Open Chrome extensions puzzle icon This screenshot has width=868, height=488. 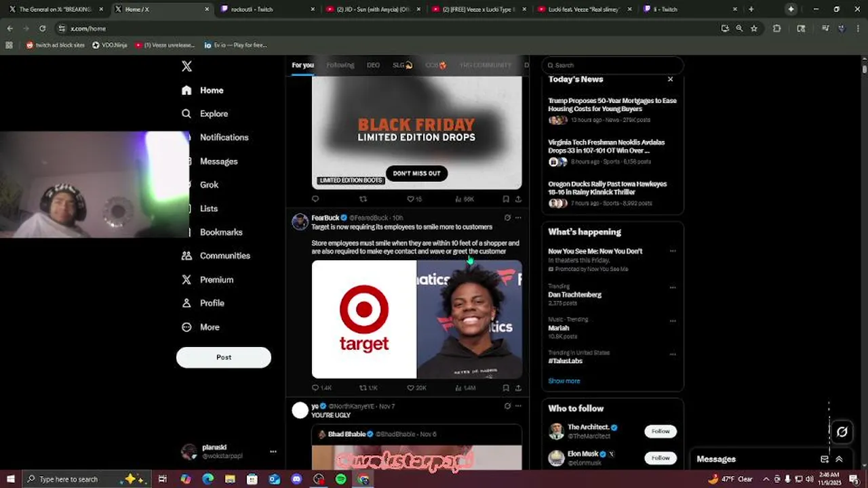point(777,28)
